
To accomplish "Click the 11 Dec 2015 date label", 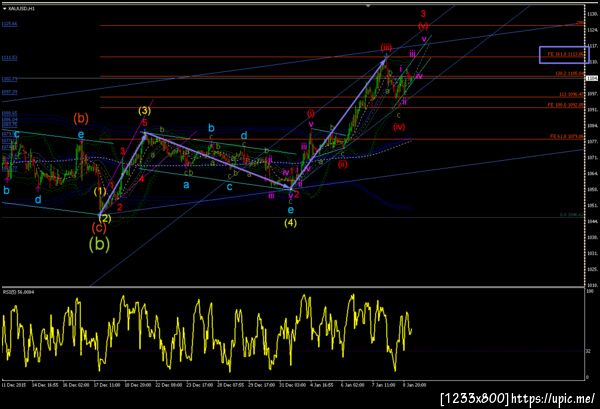I will [x=14, y=385].
